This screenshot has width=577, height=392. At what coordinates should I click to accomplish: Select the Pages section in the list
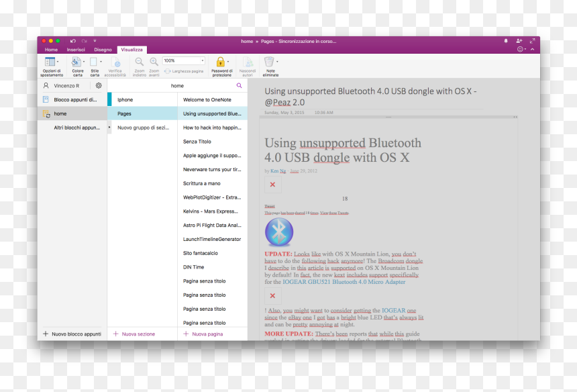pyautogui.click(x=142, y=113)
